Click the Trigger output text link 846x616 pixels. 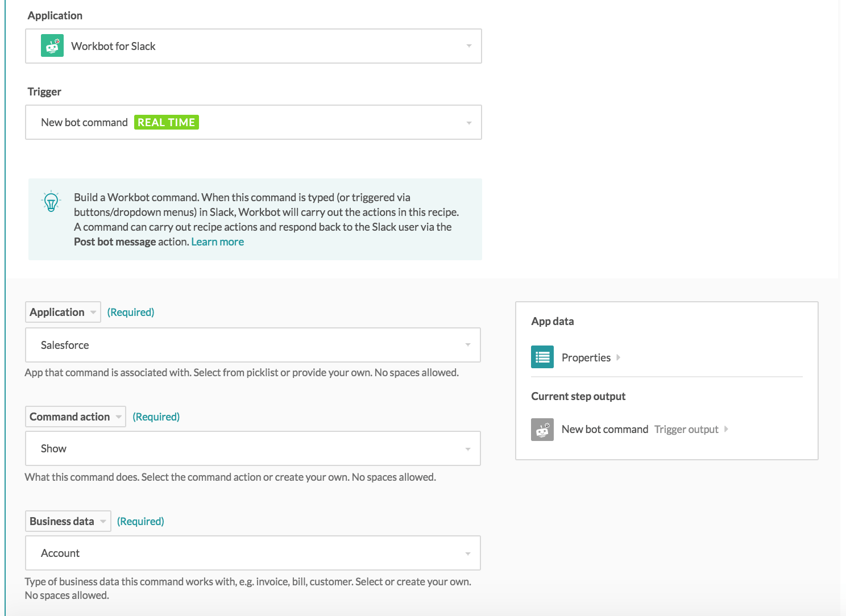(686, 430)
